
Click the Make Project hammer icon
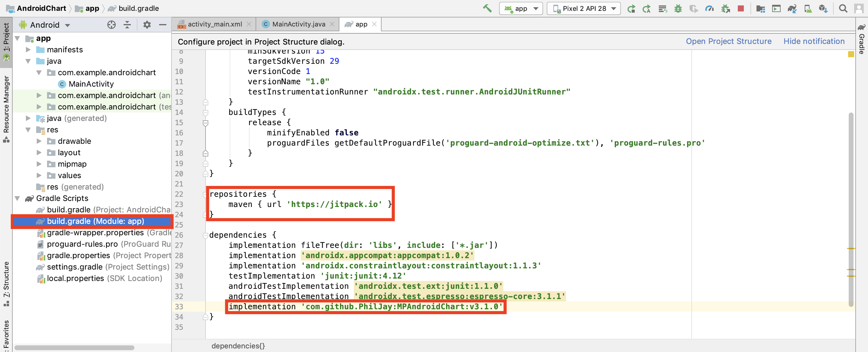pyautogui.click(x=487, y=8)
